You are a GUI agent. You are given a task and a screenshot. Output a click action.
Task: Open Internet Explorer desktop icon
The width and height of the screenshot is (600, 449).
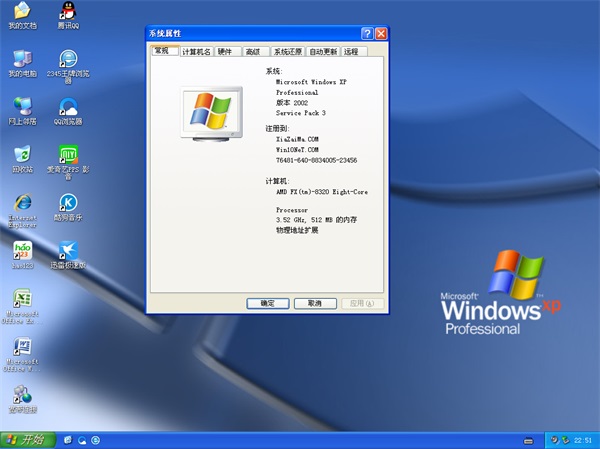[x=22, y=202]
